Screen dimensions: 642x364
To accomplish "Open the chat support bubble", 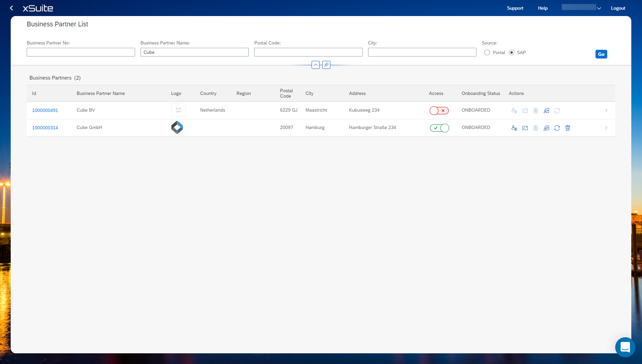I will pos(625,347).
